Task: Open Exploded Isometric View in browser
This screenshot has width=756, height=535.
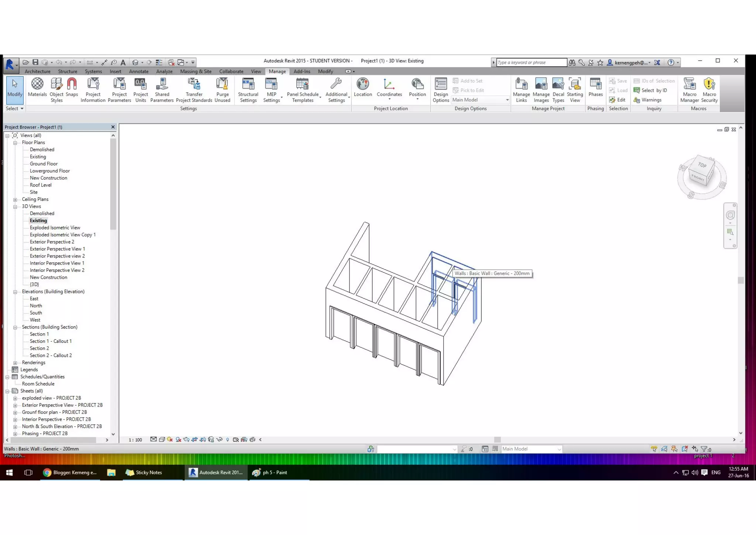Action: coord(55,228)
